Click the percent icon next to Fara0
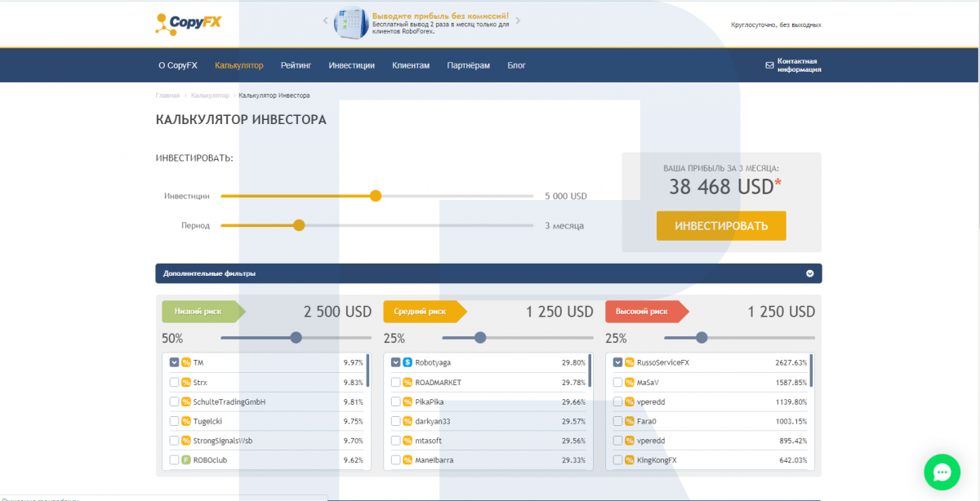The height and width of the screenshot is (501, 980). [x=630, y=421]
